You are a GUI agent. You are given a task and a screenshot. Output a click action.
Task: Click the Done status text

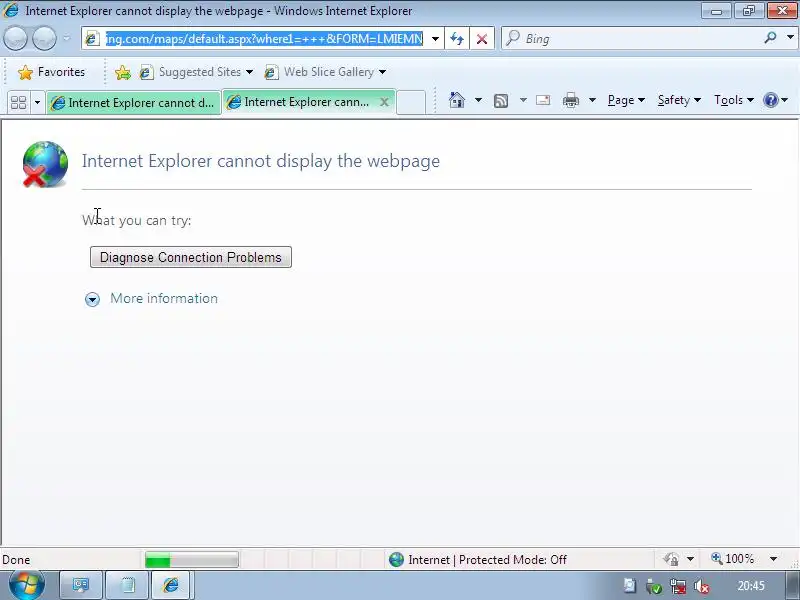coord(16,560)
